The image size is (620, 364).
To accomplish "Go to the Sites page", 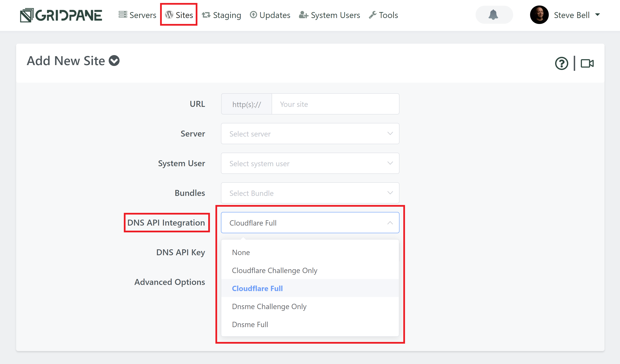I will [x=179, y=15].
